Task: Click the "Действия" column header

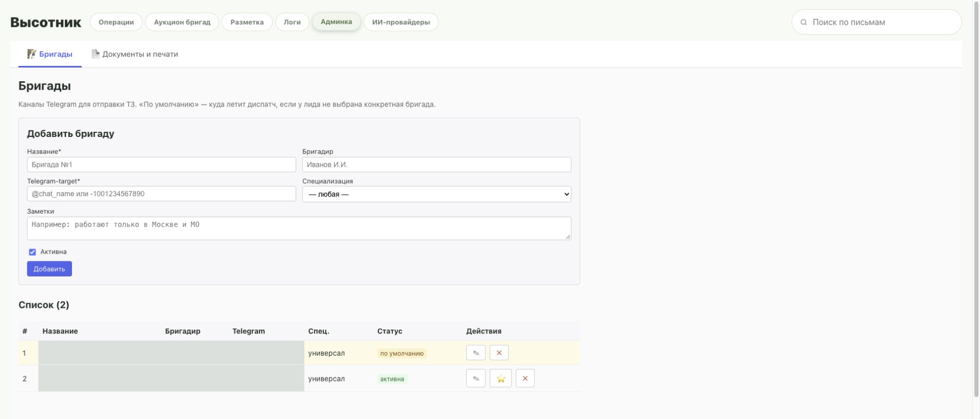Action: [x=484, y=331]
